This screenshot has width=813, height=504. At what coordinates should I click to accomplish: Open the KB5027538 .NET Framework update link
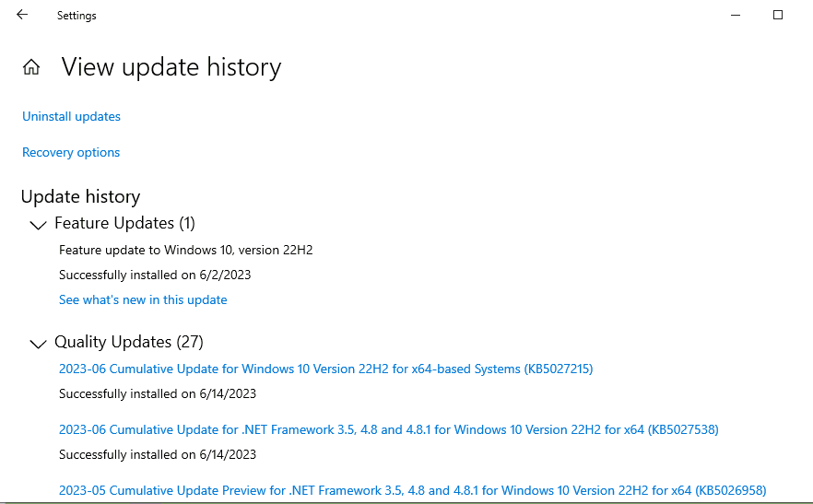pos(388,429)
